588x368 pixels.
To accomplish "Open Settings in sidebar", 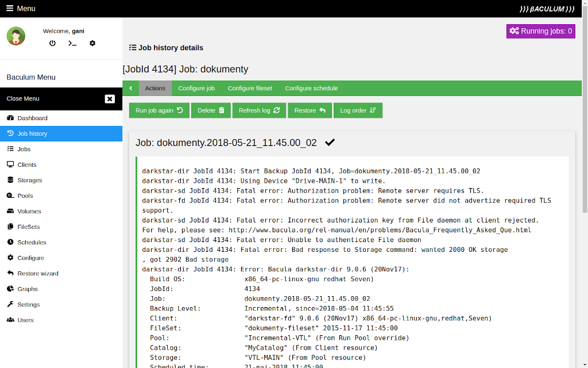I will click(61, 305).
